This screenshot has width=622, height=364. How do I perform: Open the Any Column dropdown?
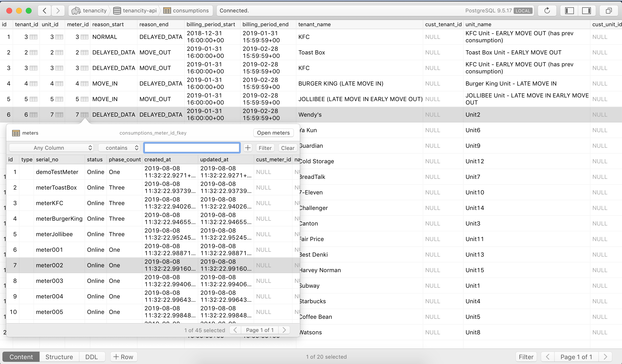[x=51, y=148]
